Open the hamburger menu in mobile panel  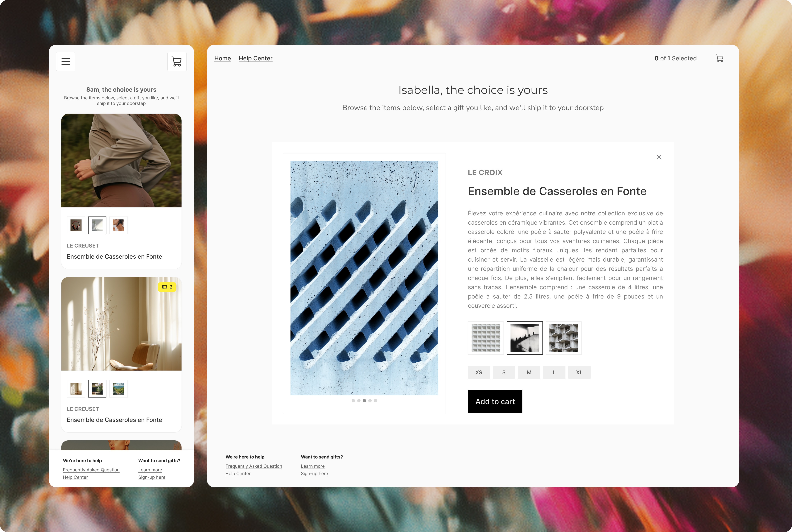(66, 62)
